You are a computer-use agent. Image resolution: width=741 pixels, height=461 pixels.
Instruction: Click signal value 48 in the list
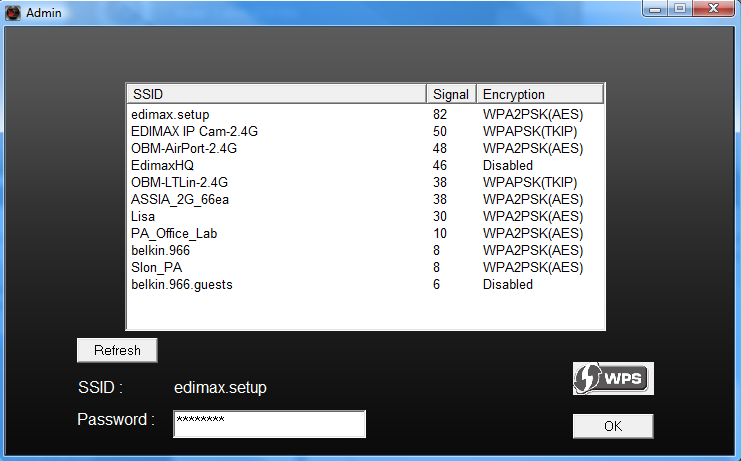pos(439,148)
